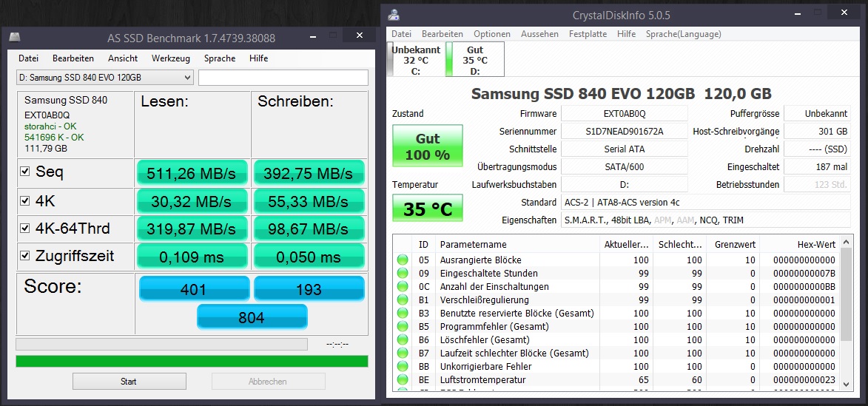
Task: Open Datei menu in CrystalDiskInfo
Action: pos(401,34)
